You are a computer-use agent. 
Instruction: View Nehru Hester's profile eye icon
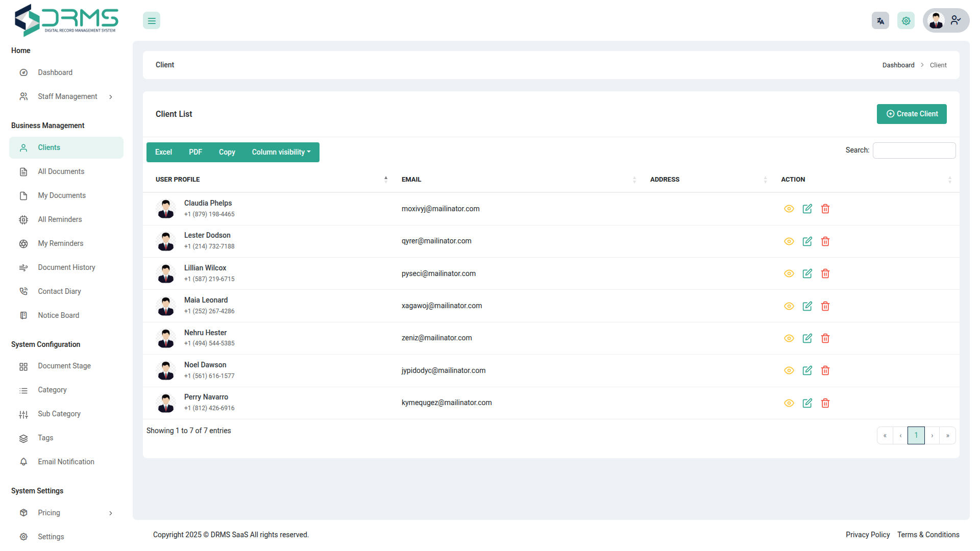pos(789,338)
